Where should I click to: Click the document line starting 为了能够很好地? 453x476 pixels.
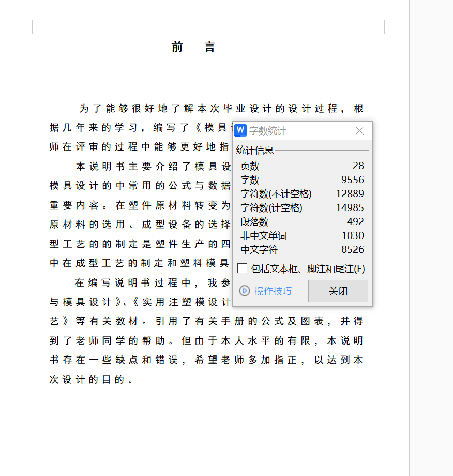coord(221,108)
